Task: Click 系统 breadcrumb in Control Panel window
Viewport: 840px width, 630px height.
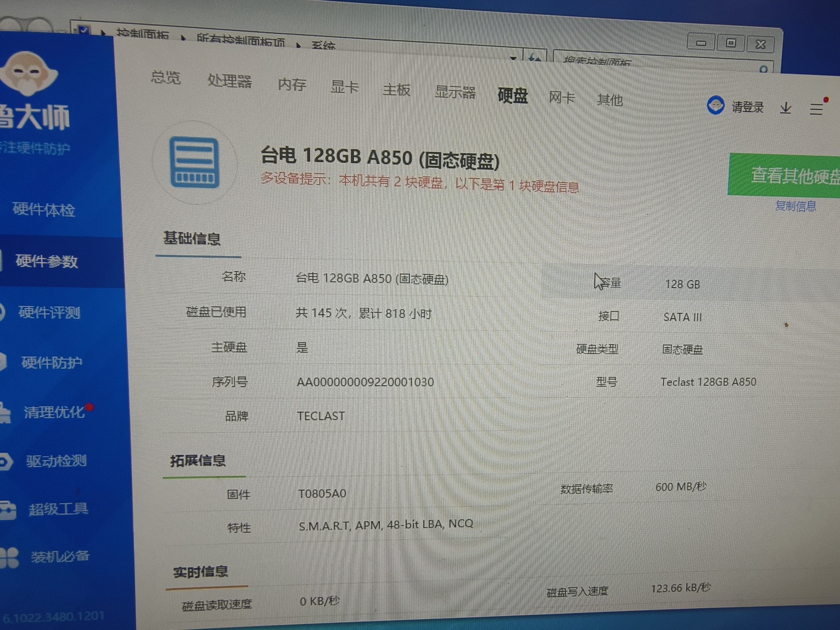Action: coord(324,45)
